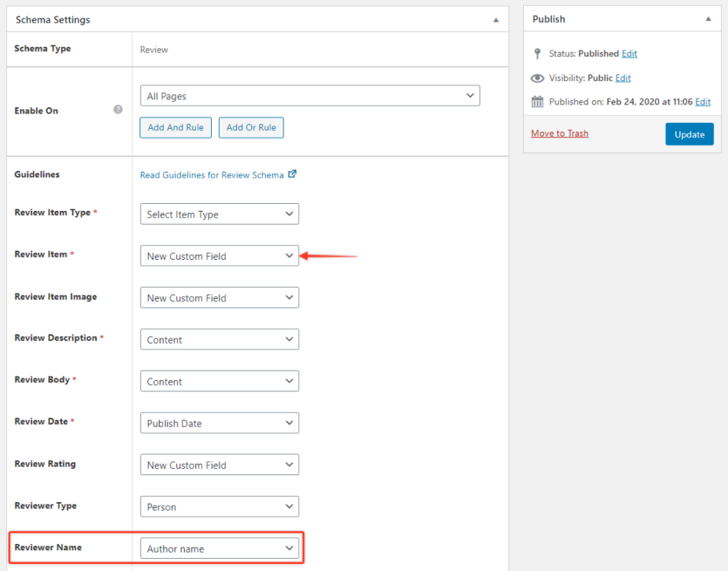Open the All Pages dropdown under Enable On
Viewport: 728px width, 571px height.
coord(310,94)
